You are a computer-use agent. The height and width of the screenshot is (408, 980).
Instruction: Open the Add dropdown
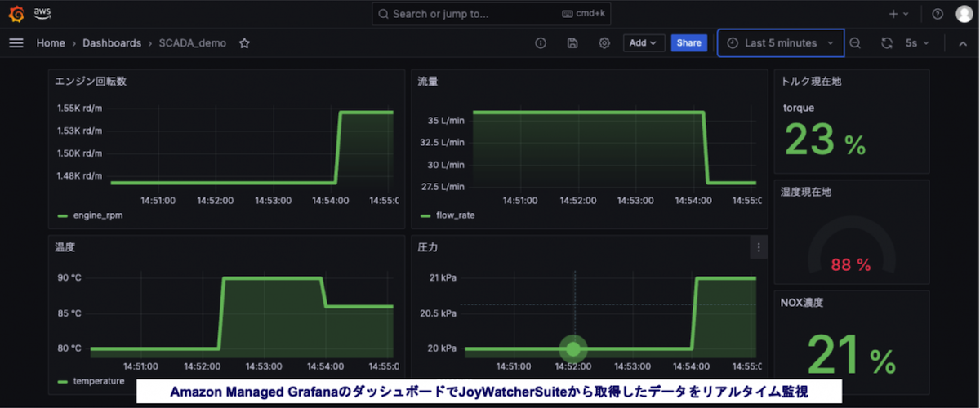click(644, 43)
